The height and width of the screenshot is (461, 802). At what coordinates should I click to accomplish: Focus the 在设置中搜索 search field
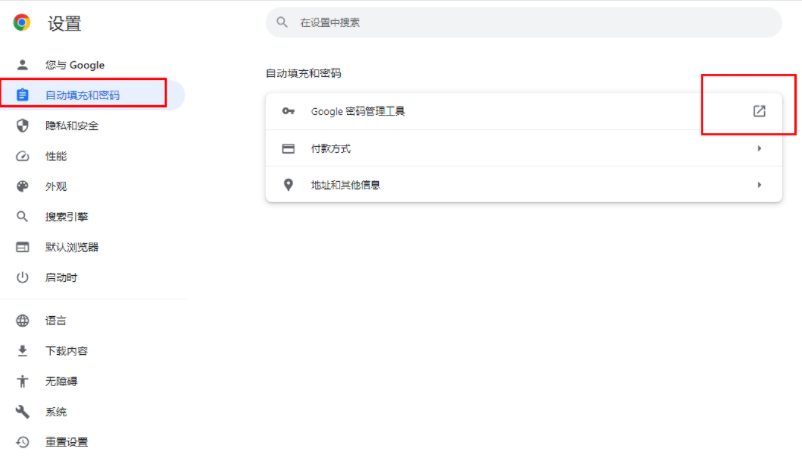524,22
